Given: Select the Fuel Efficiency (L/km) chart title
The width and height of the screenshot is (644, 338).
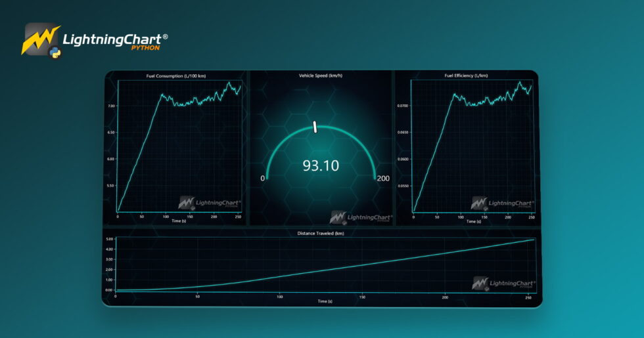Looking at the screenshot, I should (466, 75).
